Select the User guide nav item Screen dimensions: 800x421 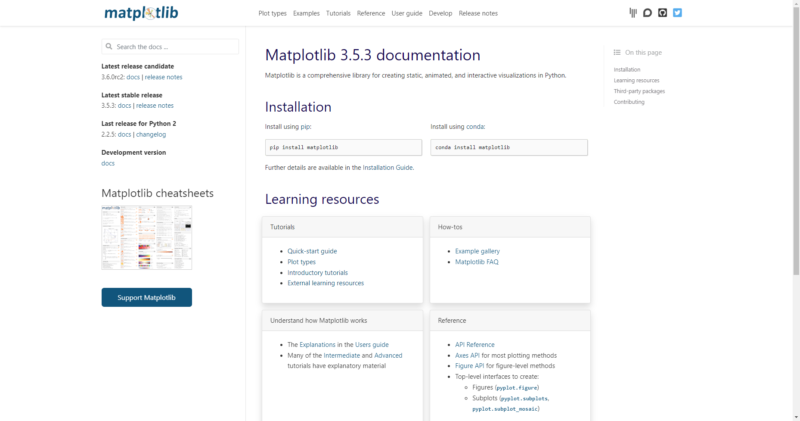(406, 13)
